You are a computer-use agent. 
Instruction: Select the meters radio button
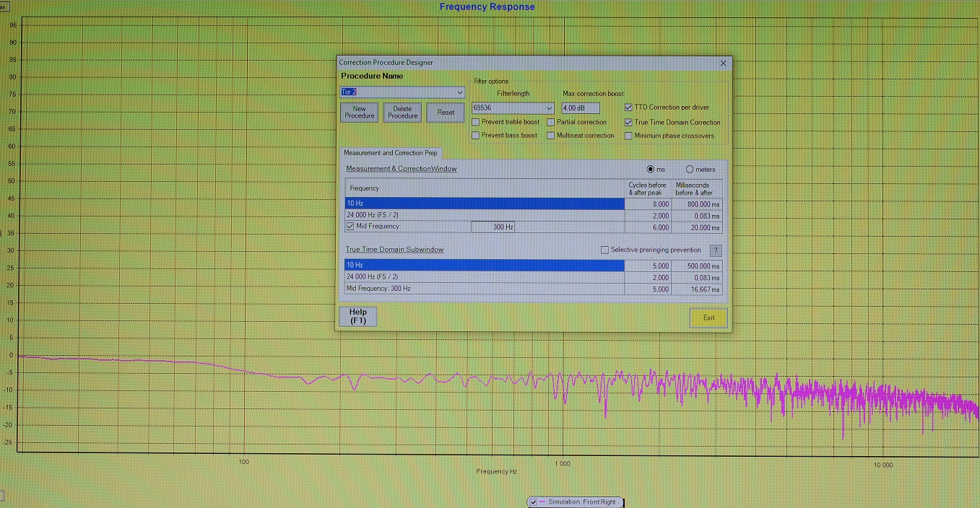(x=690, y=170)
